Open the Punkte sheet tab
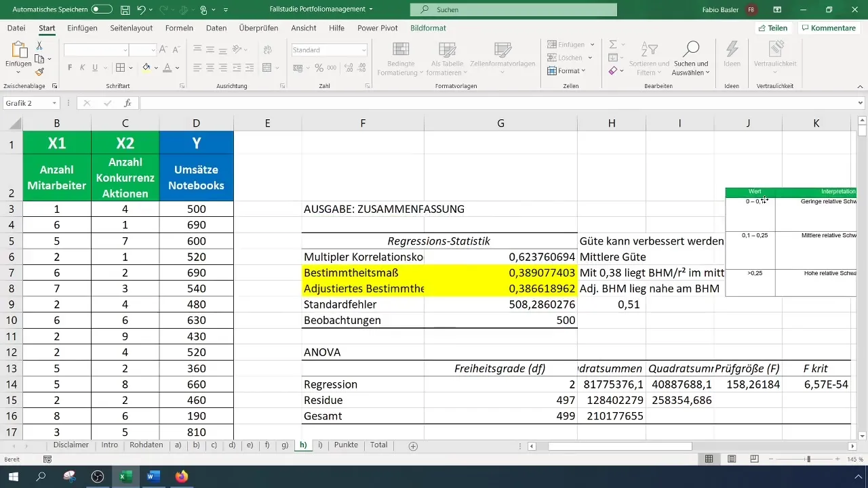Viewport: 868px width, 488px height. click(347, 445)
